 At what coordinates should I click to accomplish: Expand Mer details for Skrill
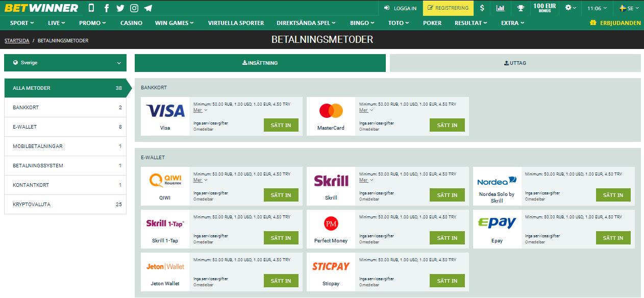(x=366, y=180)
